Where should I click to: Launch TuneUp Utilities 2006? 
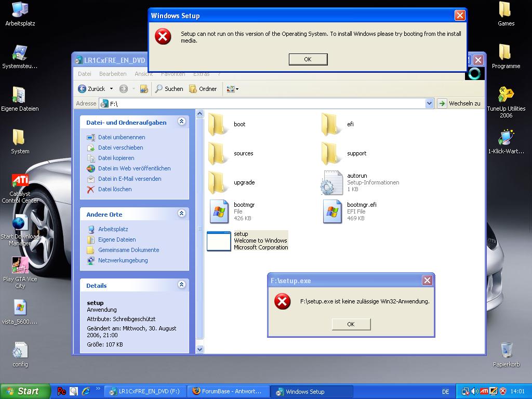[x=506, y=102]
